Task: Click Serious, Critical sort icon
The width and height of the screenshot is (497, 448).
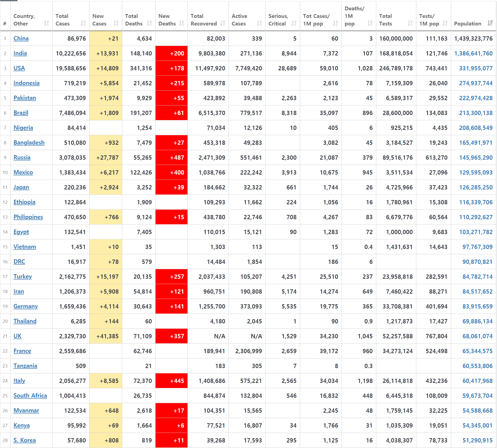Action: [x=294, y=23]
